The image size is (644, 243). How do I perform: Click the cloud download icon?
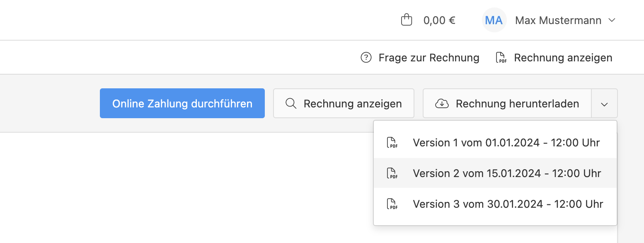442,103
